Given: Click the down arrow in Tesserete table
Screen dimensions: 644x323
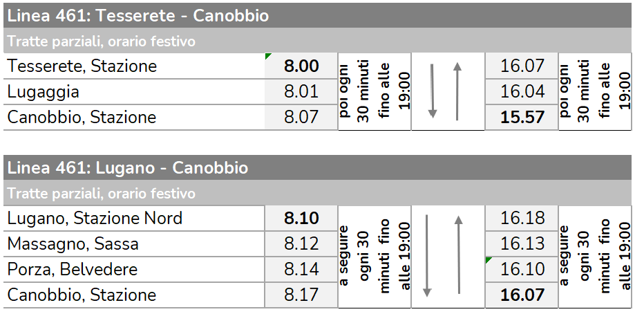Looking at the screenshot, I should (432, 91).
